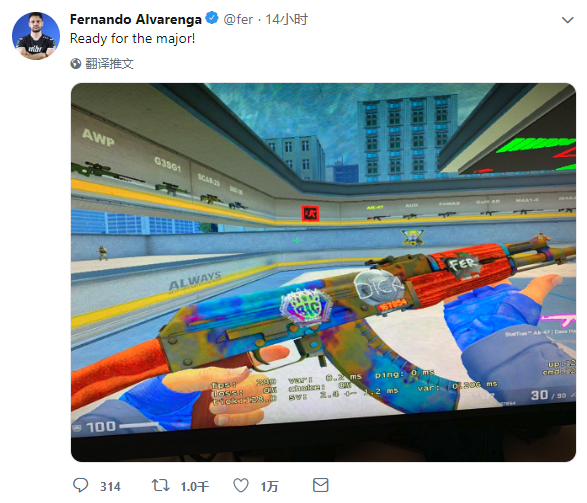The width and height of the screenshot is (587, 503).
Task: Open the AK-47 game photo attachment
Action: [x=323, y=272]
